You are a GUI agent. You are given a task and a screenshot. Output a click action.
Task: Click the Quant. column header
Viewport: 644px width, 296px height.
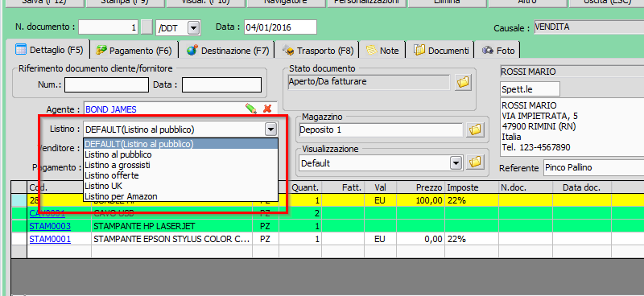(300, 187)
